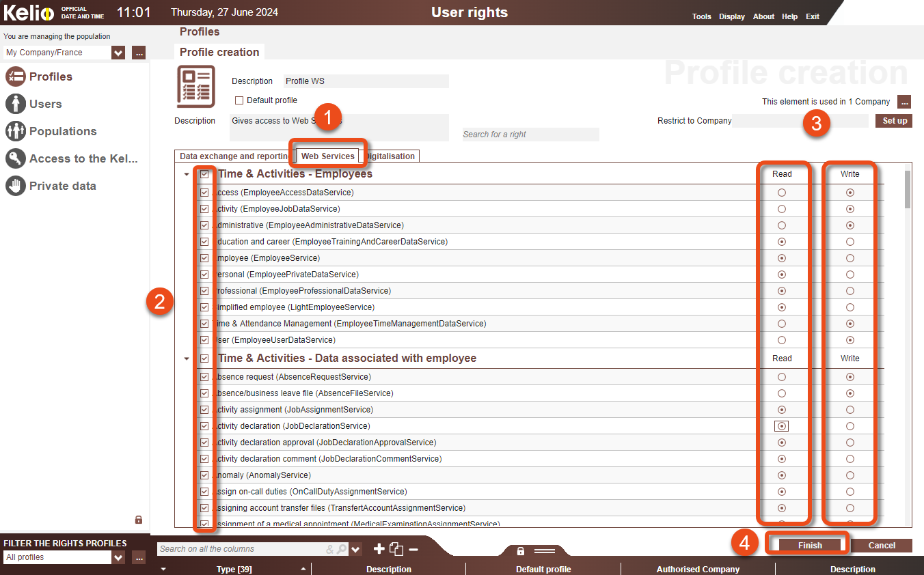The height and width of the screenshot is (575, 924).
Task: Open the My Company/France population dropdown
Action: 118,53
